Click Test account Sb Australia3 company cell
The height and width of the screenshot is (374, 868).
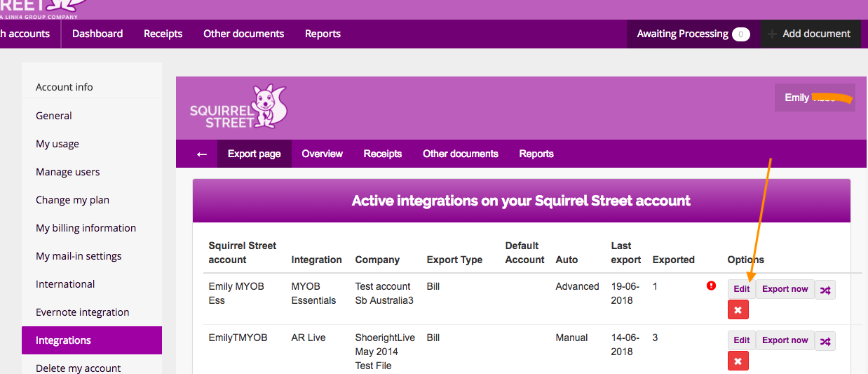click(x=385, y=293)
